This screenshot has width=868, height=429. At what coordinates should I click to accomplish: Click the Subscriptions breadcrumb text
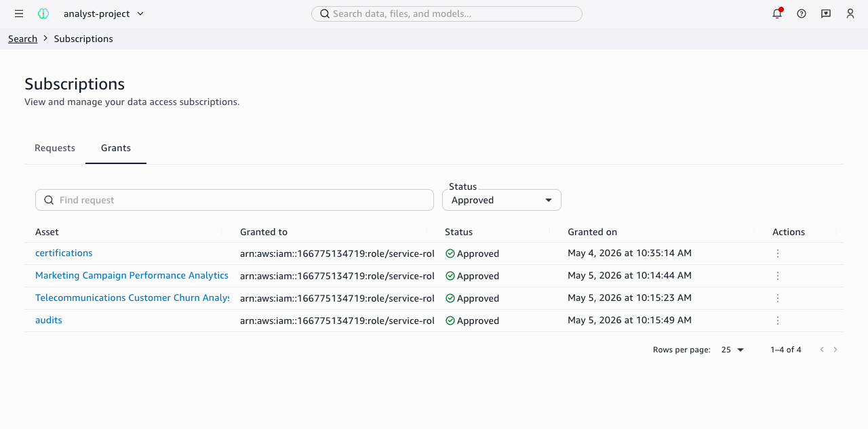(83, 39)
